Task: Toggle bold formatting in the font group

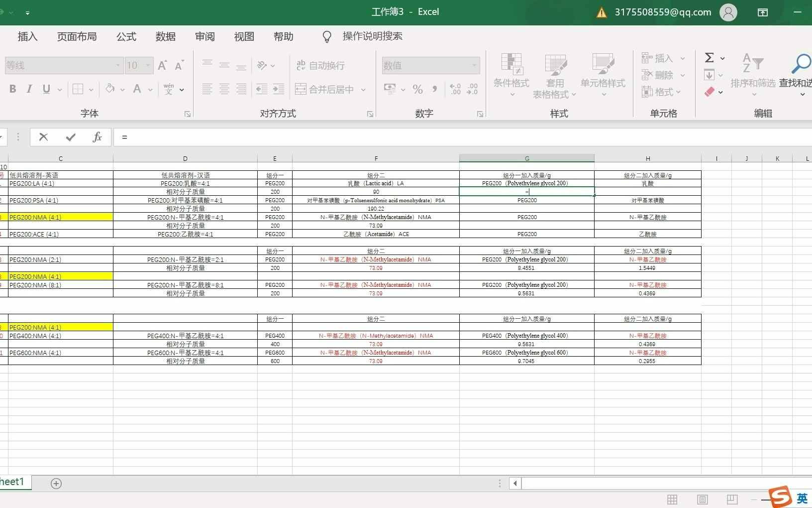Action: tap(13, 89)
